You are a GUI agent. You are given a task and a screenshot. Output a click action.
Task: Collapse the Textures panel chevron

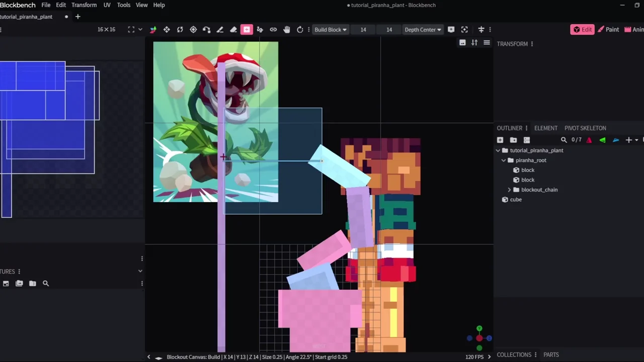140,271
